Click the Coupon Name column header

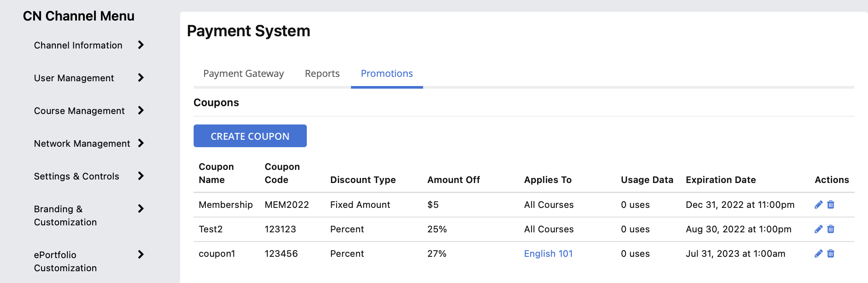pos(216,173)
